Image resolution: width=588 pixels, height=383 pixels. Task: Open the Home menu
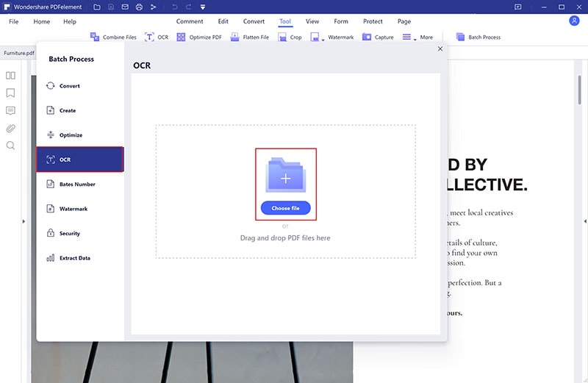42,21
